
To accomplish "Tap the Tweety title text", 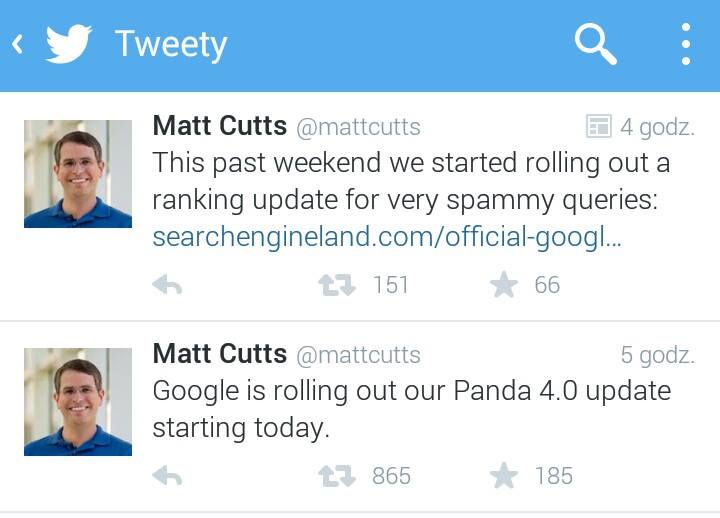I will tap(171, 45).
